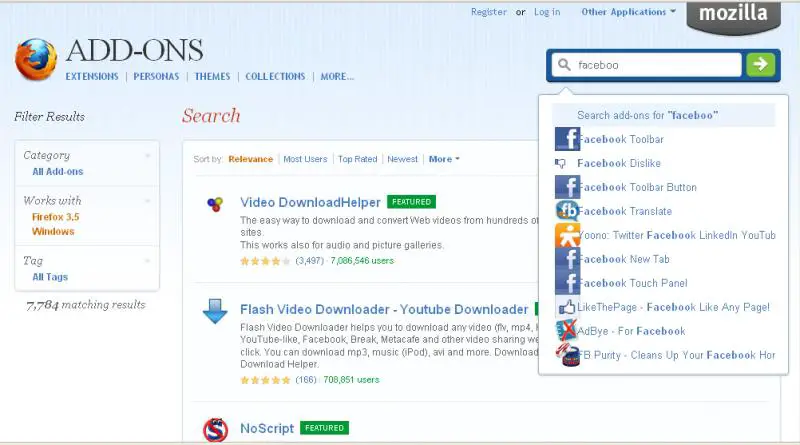800x445 pixels.
Task: Choose Facebook New Tab suggestion text
Action: point(623,259)
